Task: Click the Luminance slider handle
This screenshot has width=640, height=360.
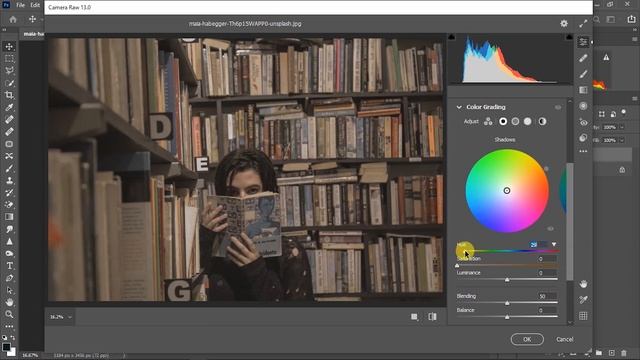Action: point(507,280)
